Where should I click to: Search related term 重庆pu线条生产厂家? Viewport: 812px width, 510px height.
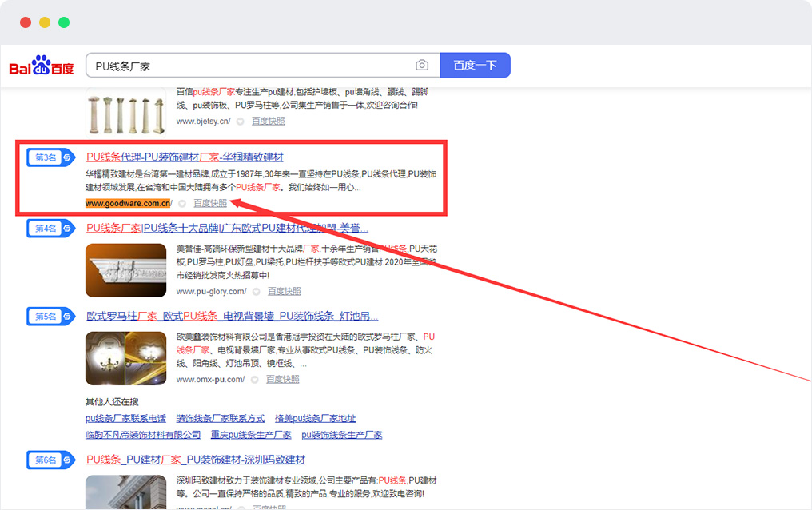(x=251, y=435)
